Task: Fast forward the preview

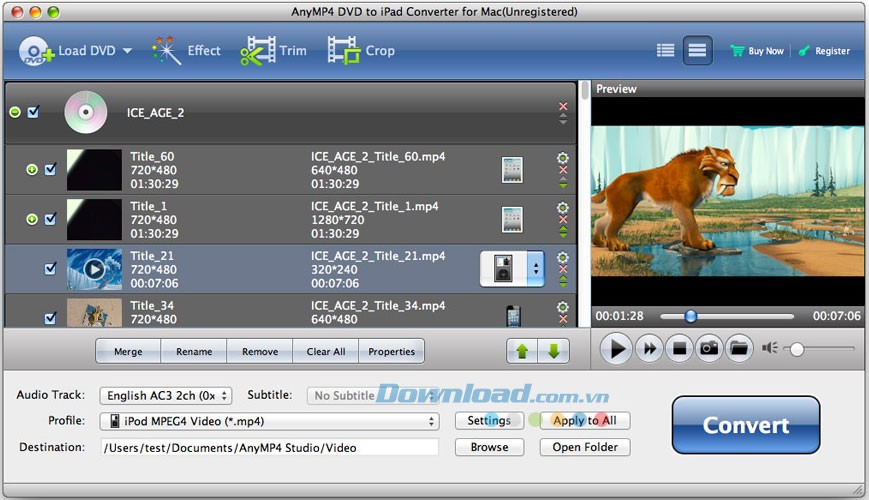Action: pyautogui.click(x=650, y=349)
